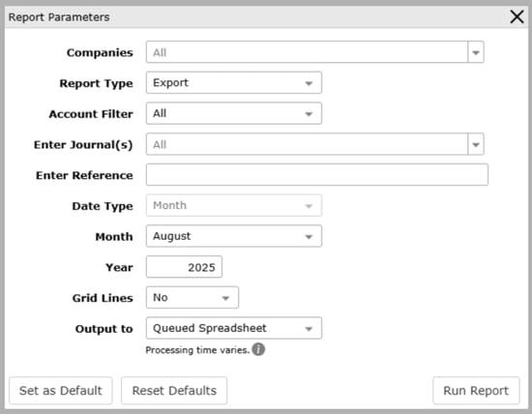Click the Year field showing 2025
This screenshot has height=414, width=532.
[184, 267]
